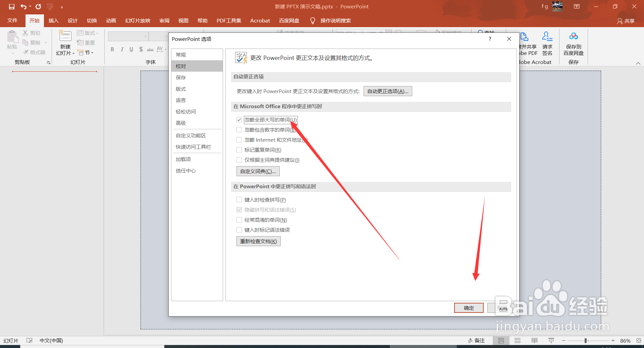Click the user account avatar picture
The height and width of the screenshot is (348, 644).
557,6
